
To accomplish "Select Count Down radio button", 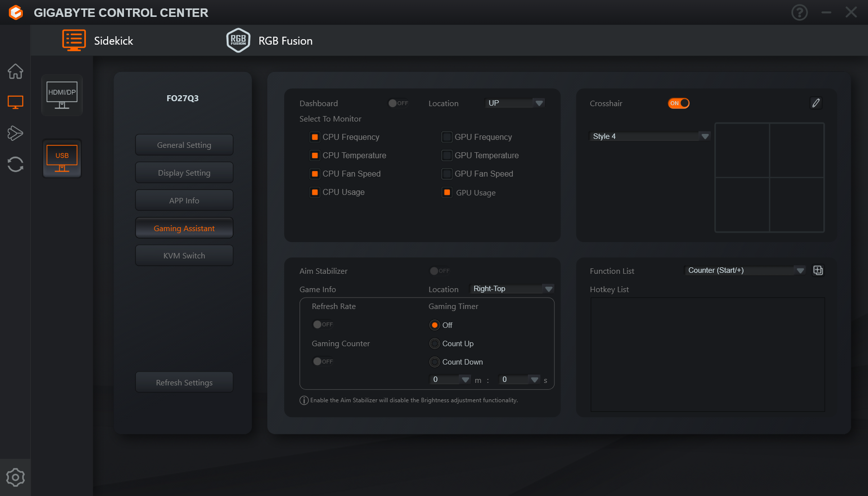I will pos(434,362).
